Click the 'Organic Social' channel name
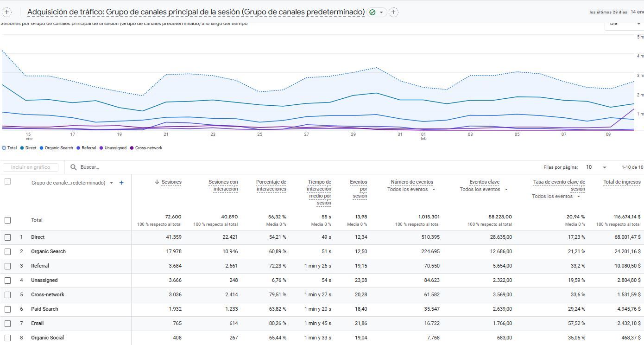Viewport: 644px width, 345px height. coord(47,338)
